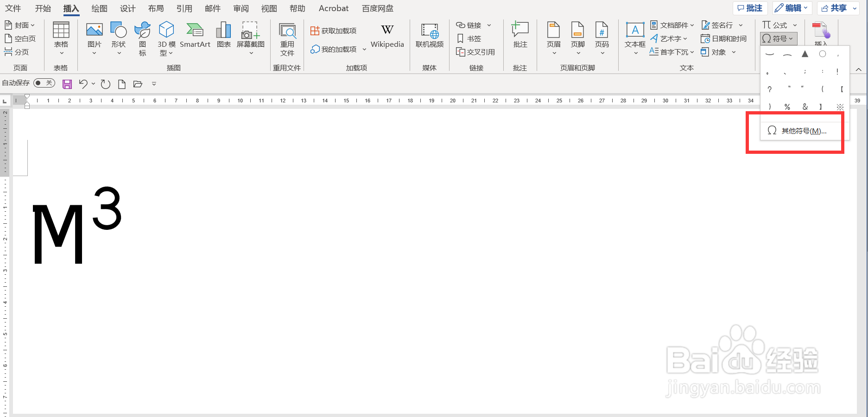The width and height of the screenshot is (868, 417).
Task: Switch to the 引用 references tab
Action: [184, 8]
